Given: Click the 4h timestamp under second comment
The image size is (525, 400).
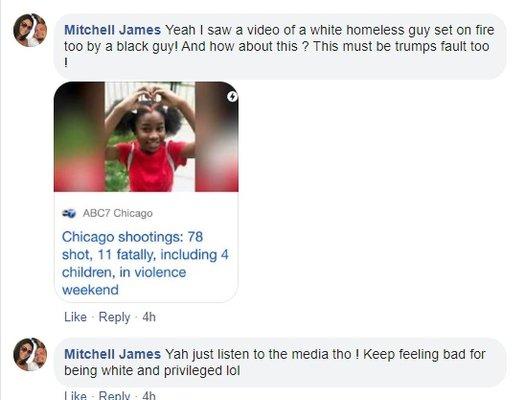Looking at the screenshot, I should (x=149, y=395).
